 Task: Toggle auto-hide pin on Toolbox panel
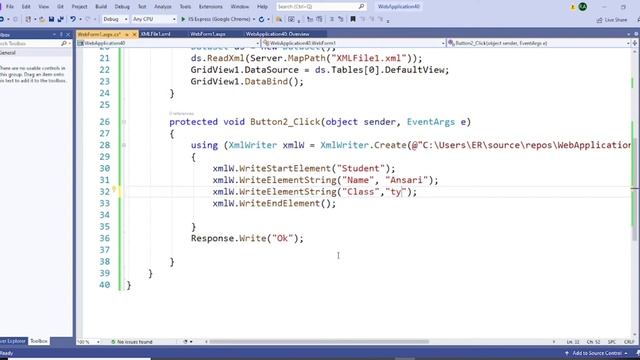coord(61,35)
